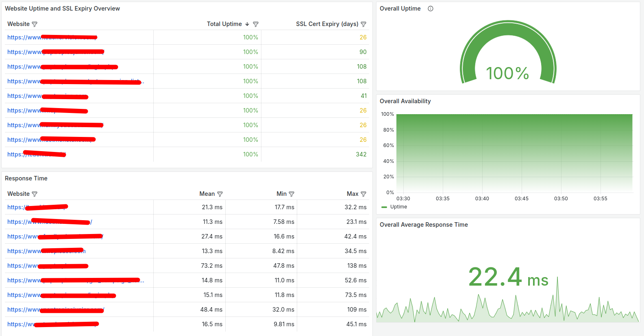
Task: Expand Overall Average Response Time panel title
Action: (424, 225)
